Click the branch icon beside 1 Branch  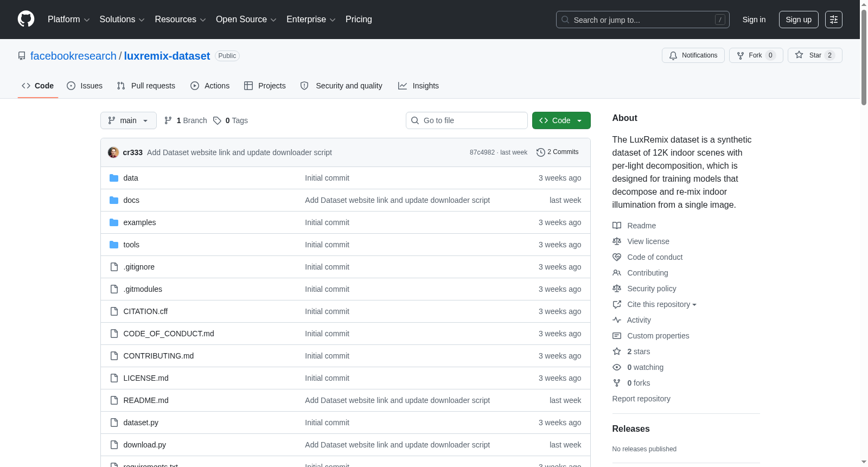[168, 120]
